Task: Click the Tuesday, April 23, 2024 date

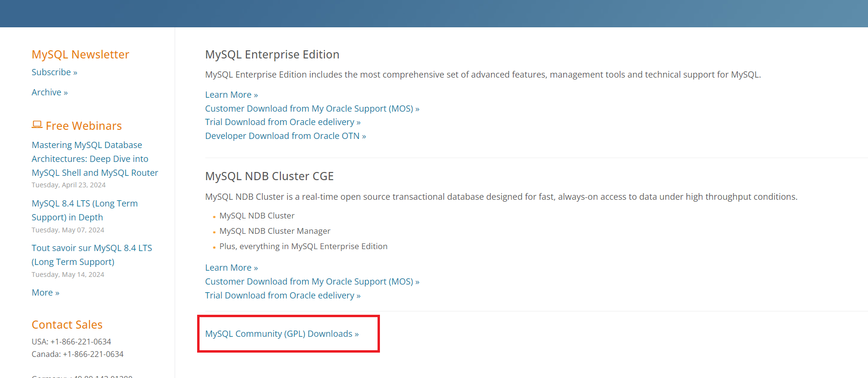Action: point(68,185)
